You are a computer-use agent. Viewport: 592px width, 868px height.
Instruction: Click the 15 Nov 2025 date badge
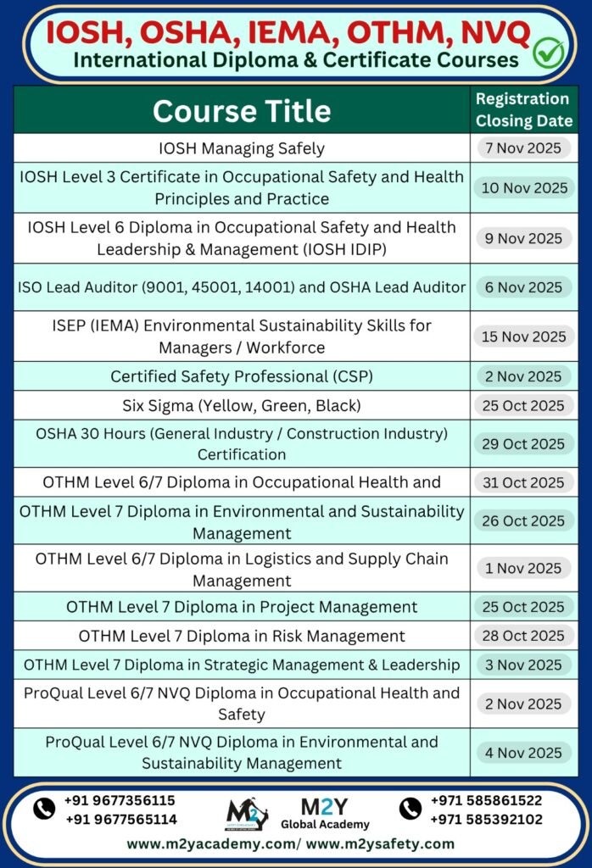pos(523,337)
